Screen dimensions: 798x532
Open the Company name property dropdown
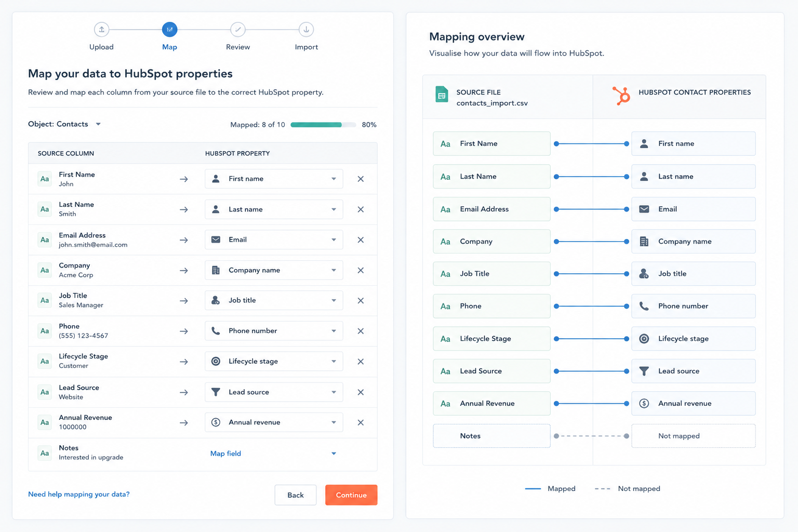(x=274, y=270)
